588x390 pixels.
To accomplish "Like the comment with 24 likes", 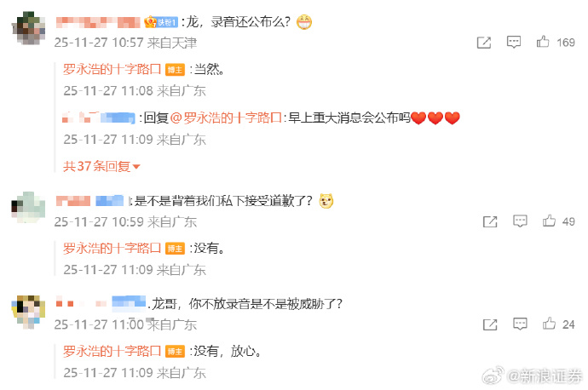I will pos(549,324).
